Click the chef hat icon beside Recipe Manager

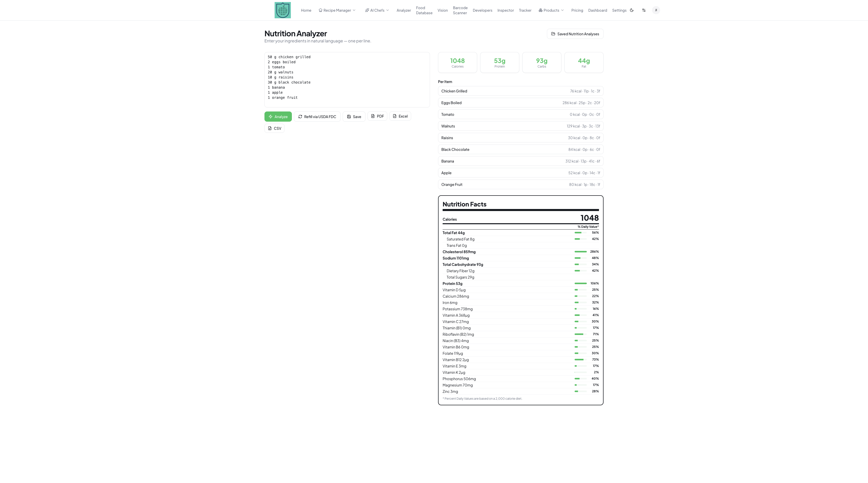(x=321, y=10)
